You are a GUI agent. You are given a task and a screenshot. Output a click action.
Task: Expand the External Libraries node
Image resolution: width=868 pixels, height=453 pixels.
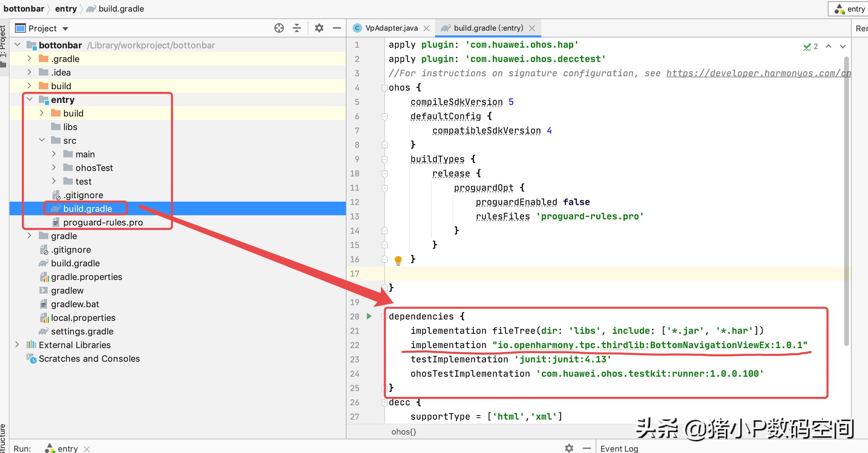pyautogui.click(x=17, y=345)
